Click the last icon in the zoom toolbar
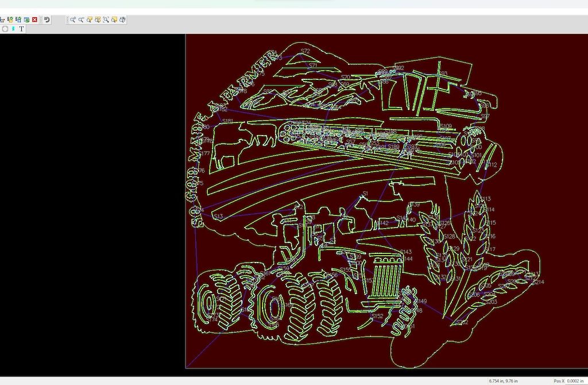Screen dimensions: 588x385 tap(122, 20)
